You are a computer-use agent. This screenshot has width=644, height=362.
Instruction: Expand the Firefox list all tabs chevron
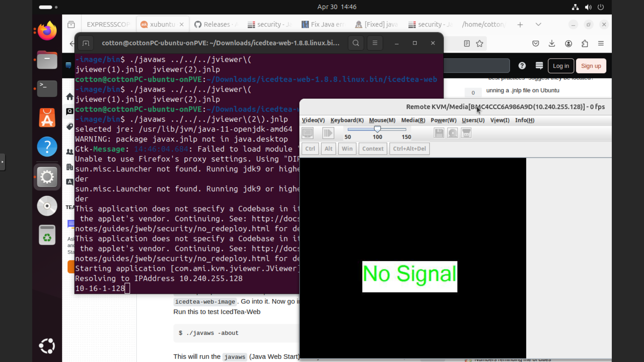(538, 24)
